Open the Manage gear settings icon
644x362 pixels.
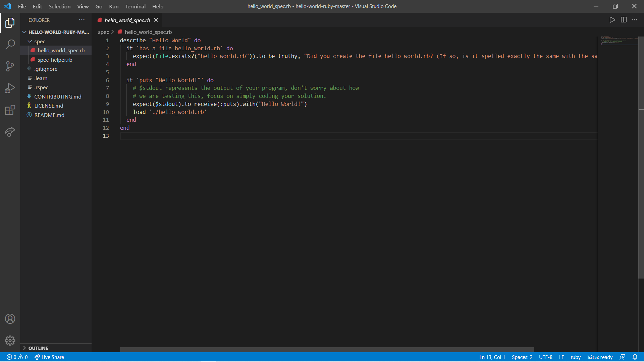[x=10, y=341]
